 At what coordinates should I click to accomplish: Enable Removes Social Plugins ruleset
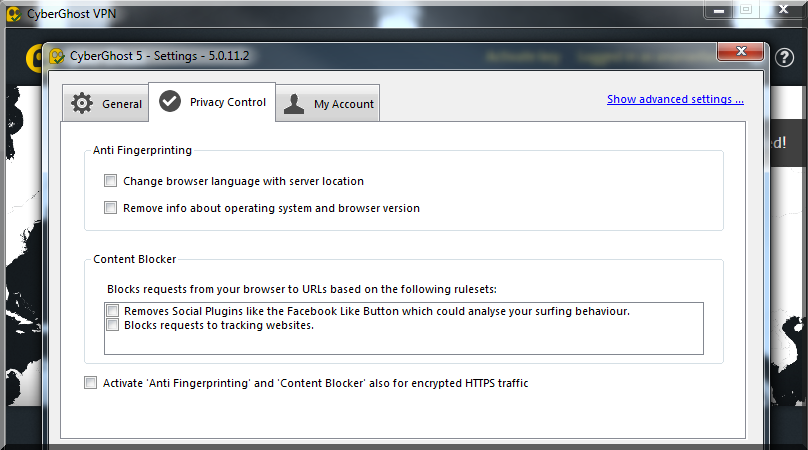coord(112,310)
